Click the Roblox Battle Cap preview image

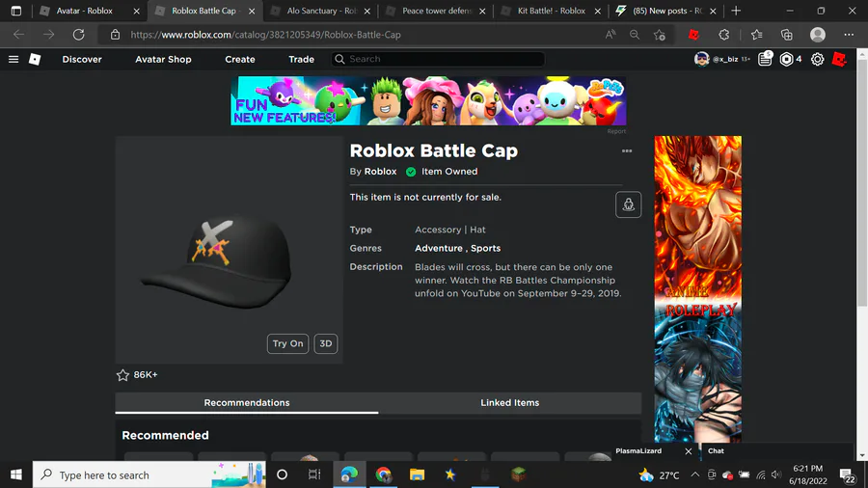230,250
